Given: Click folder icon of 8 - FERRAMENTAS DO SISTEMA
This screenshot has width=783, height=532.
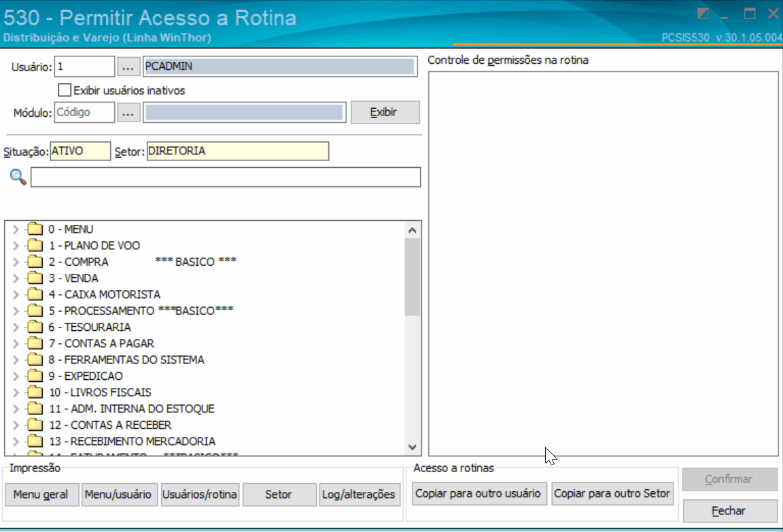Looking at the screenshot, I should point(35,359).
